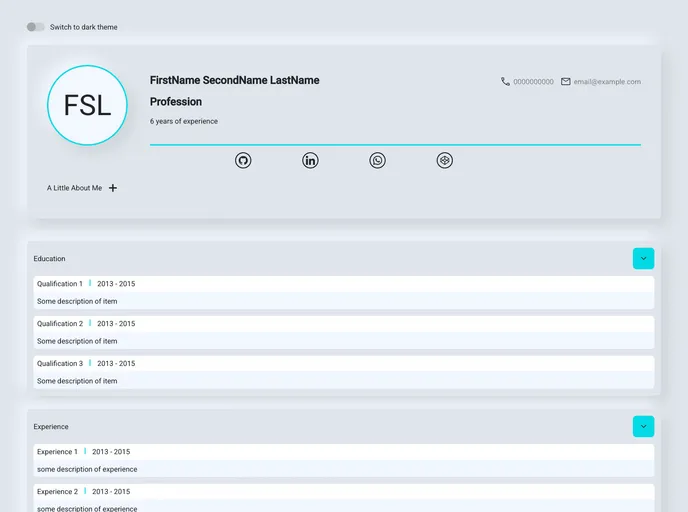Viewport: 688px width, 512px height.
Task: Click the phone icon beside the number
Action: (x=505, y=82)
